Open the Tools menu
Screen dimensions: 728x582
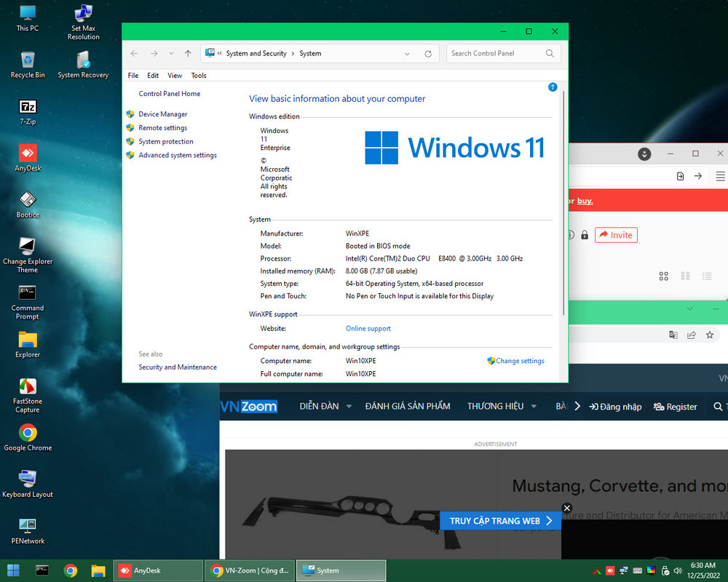(x=199, y=75)
